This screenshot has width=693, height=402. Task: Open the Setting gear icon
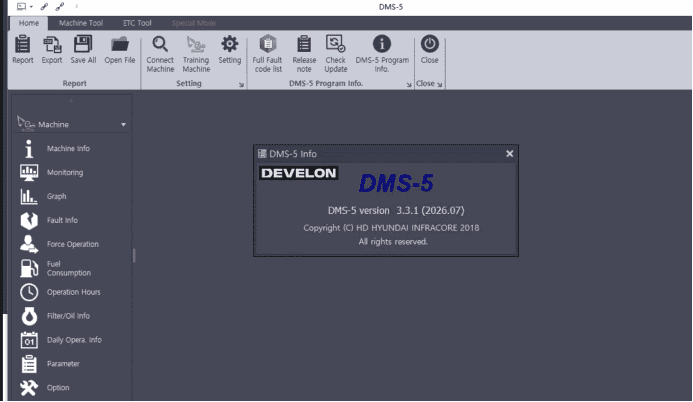(229, 44)
